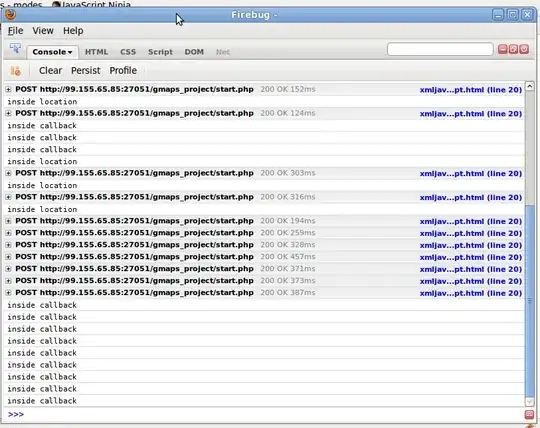
Task: Click the console scrollbar up arrow
Action: pyautogui.click(x=530, y=86)
